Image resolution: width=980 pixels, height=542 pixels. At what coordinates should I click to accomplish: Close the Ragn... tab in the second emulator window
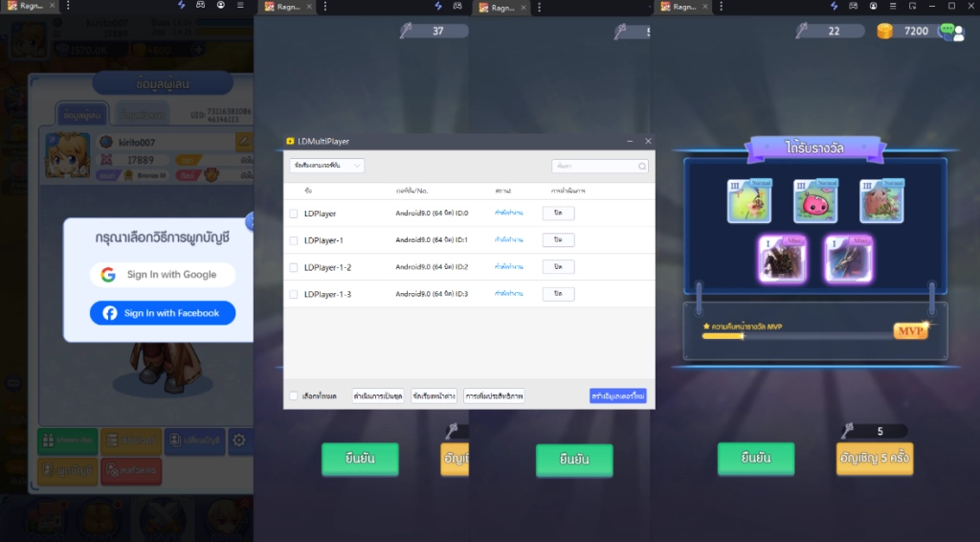click(309, 7)
